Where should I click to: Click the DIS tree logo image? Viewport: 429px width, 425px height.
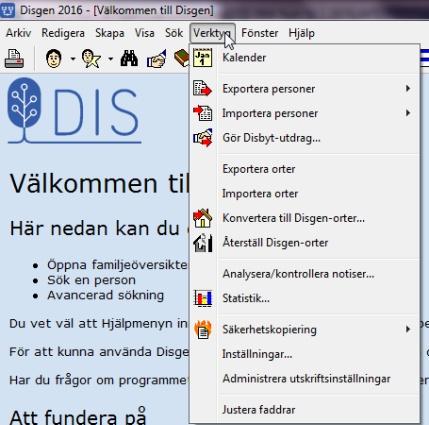[74, 111]
